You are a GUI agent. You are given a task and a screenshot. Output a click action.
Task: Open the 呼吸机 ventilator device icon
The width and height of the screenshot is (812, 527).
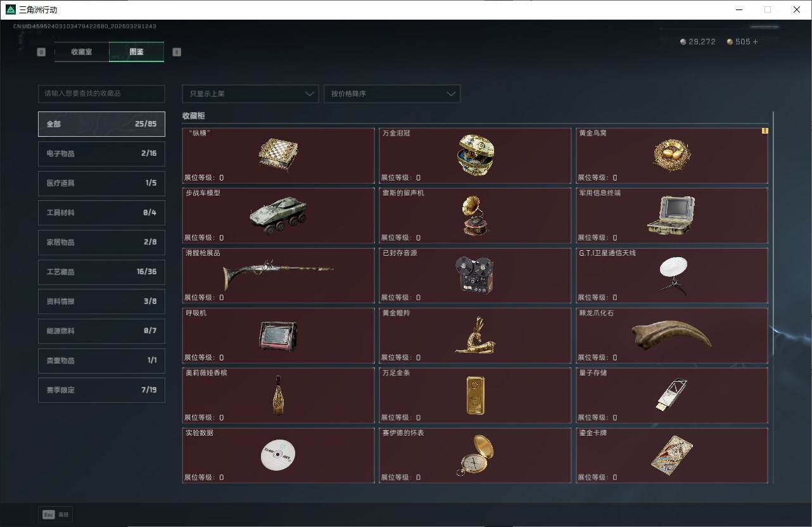coord(278,336)
